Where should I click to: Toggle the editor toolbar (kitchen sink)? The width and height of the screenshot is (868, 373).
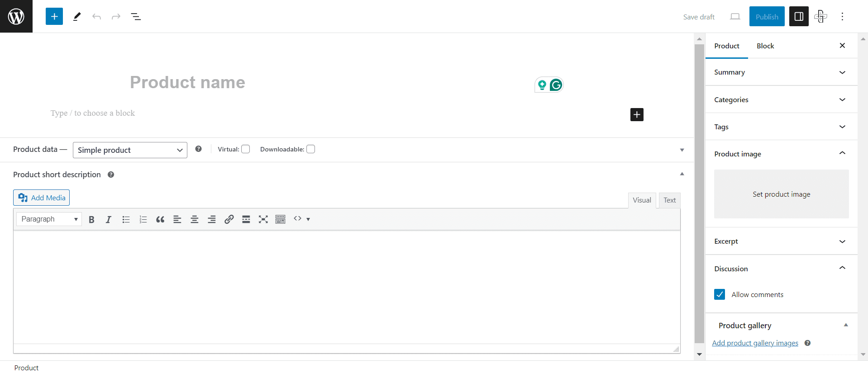pyautogui.click(x=281, y=219)
